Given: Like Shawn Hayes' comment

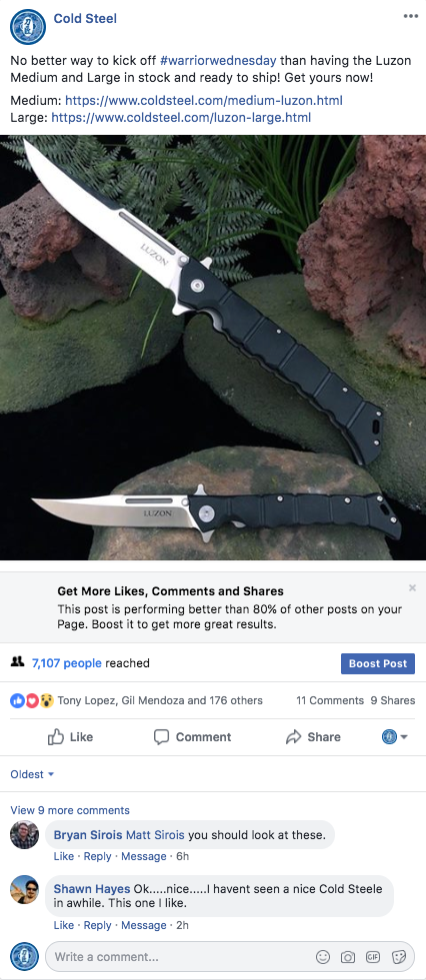Looking at the screenshot, I should tap(63, 925).
